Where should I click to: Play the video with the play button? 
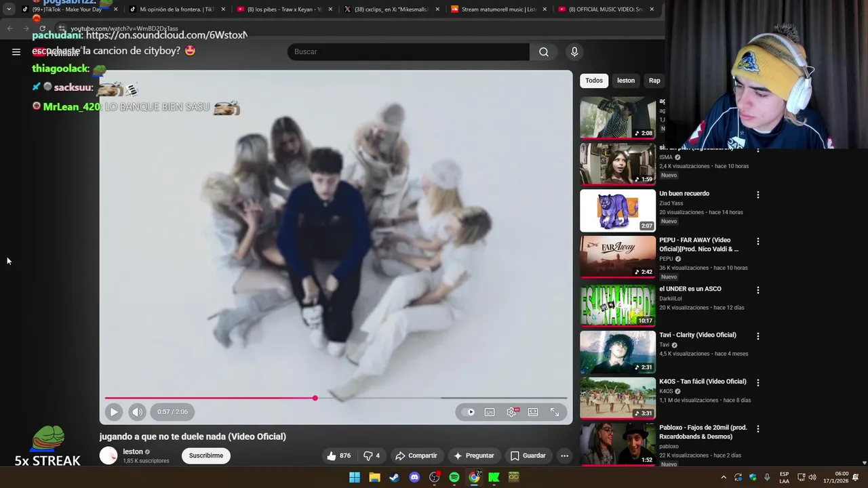(x=114, y=411)
